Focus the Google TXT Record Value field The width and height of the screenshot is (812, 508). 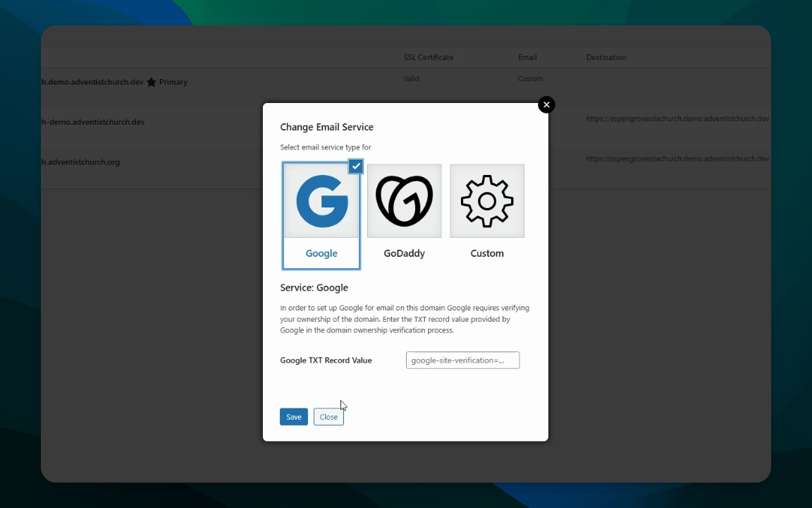(462, 361)
